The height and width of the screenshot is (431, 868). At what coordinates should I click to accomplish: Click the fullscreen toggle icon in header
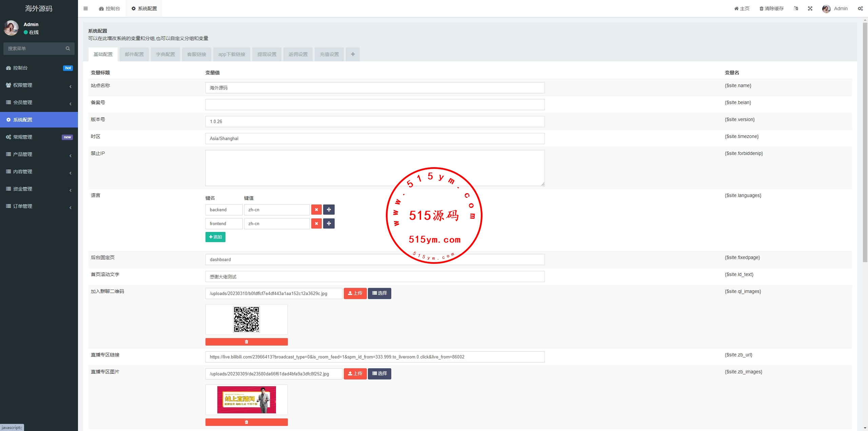810,8
